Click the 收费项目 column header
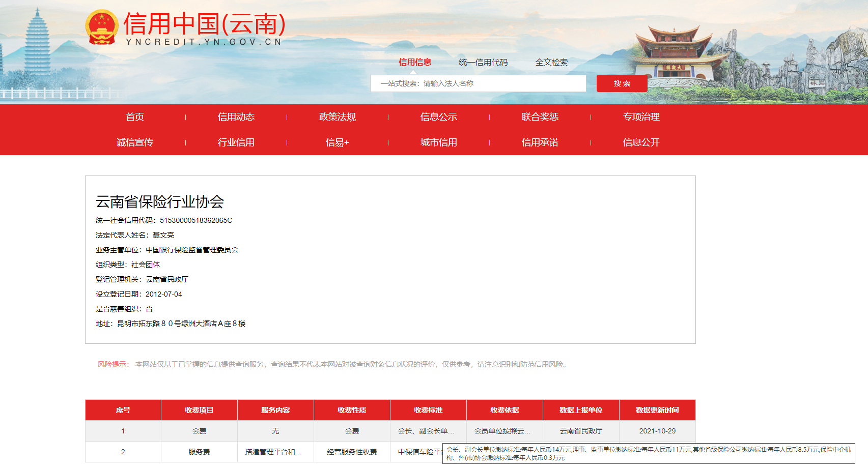The image size is (868, 467). (200, 410)
